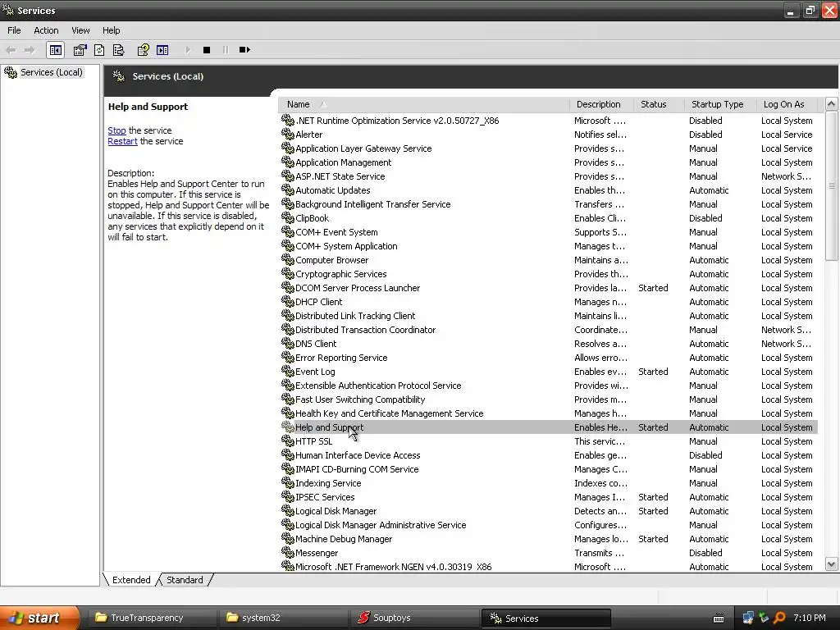The image size is (840, 630).
Task: Click the Back arrow toolbar icon
Action: 11,50
